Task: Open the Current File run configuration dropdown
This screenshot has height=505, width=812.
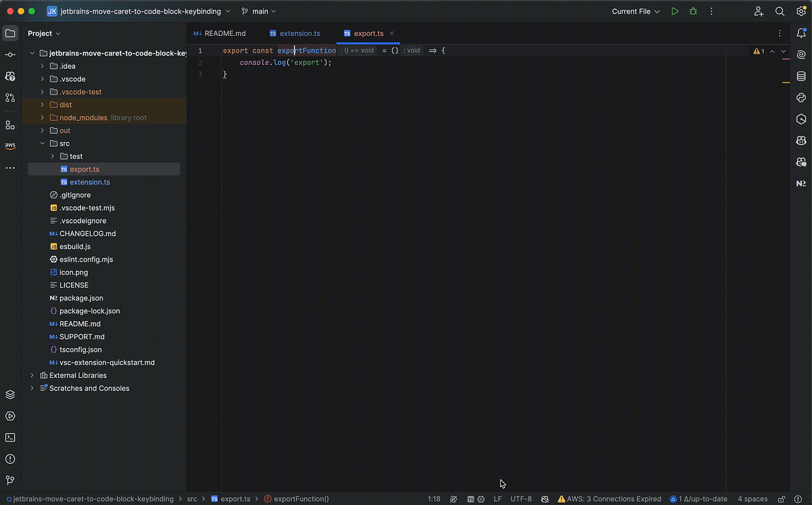Action: click(634, 11)
